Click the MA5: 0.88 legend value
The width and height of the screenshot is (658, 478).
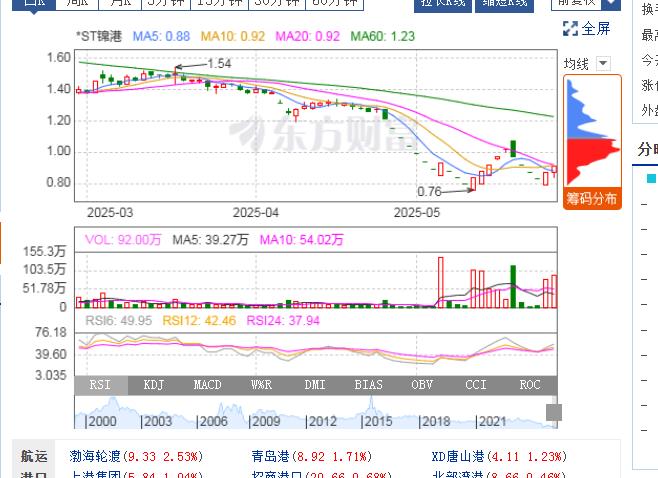pos(162,36)
